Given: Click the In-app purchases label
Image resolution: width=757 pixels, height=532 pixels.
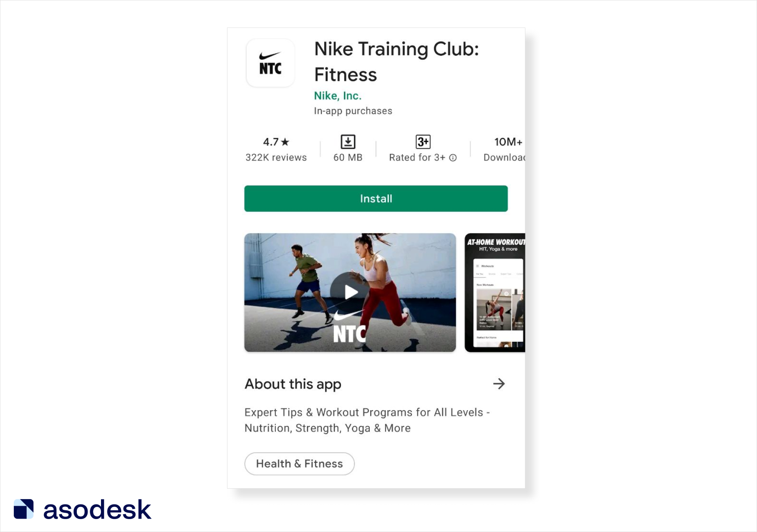Looking at the screenshot, I should pos(353,111).
